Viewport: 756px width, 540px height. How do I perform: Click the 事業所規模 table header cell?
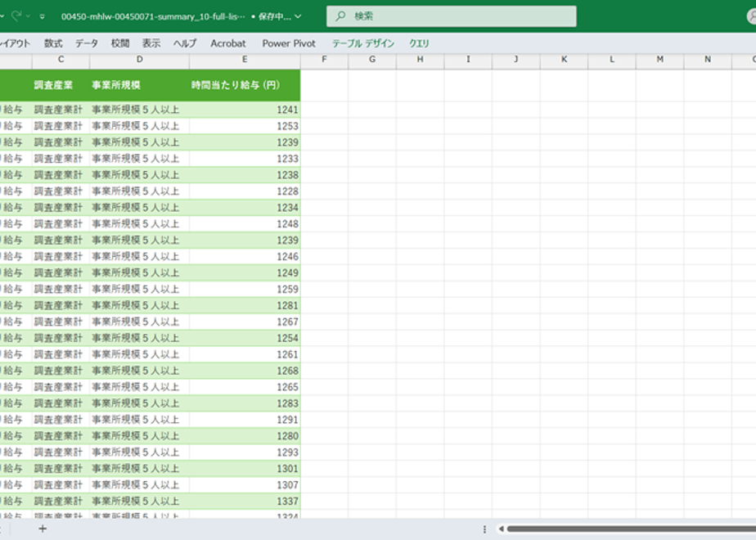pos(139,85)
